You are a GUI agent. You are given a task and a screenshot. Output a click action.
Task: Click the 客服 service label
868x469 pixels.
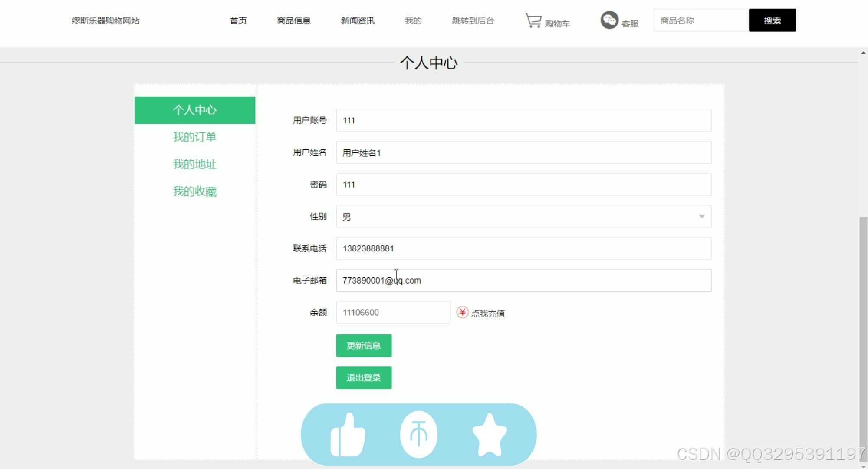[630, 23]
